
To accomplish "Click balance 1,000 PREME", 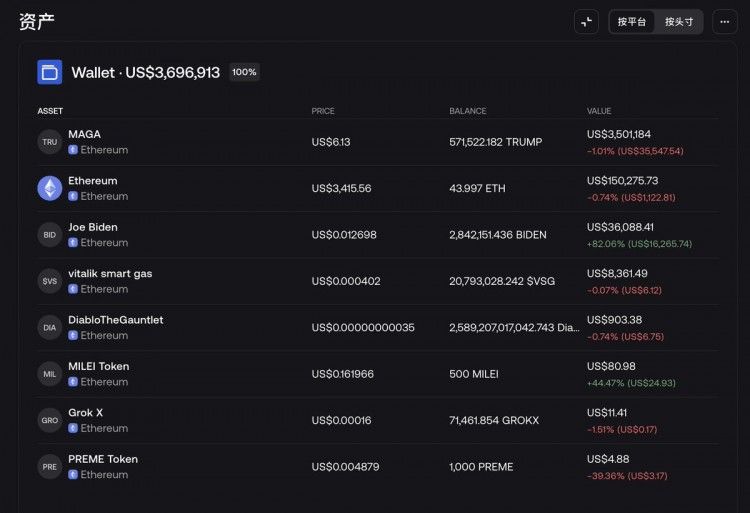I will click(481, 467).
